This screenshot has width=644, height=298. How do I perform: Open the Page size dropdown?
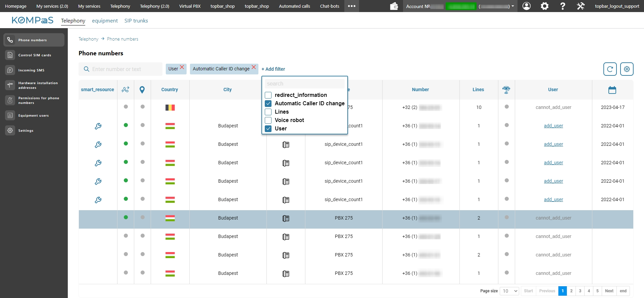[x=509, y=291]
